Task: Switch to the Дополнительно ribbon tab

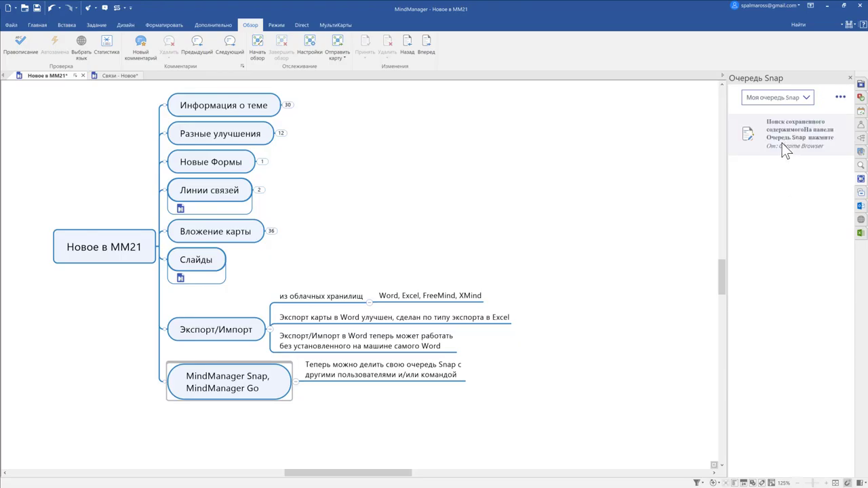Action: (213, 25)
